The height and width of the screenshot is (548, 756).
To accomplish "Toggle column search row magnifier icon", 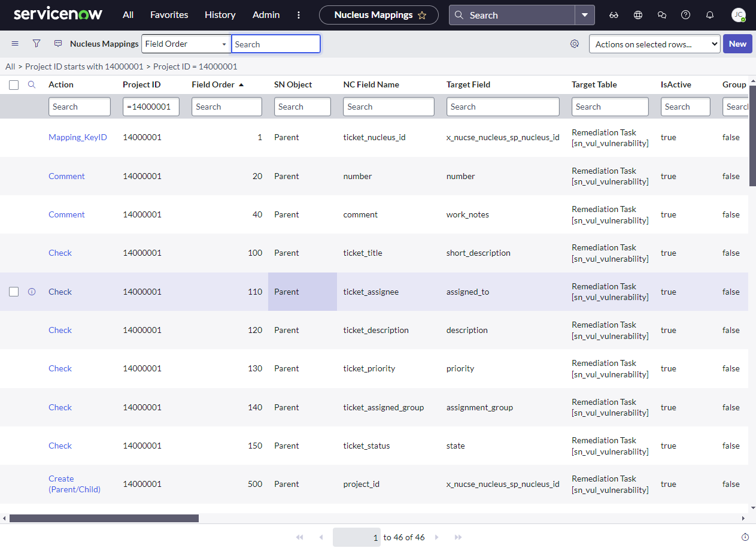I will (32, 84).
